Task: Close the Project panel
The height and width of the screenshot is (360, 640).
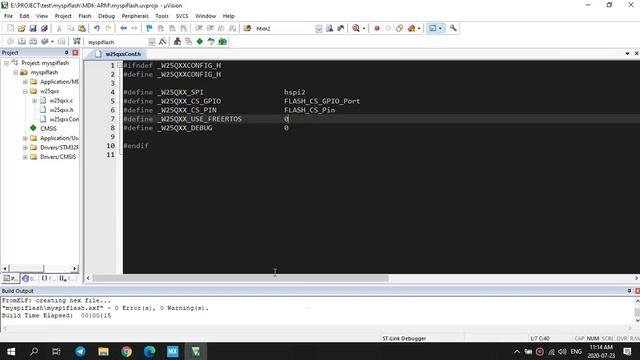Action: click(x=75, y=53)
